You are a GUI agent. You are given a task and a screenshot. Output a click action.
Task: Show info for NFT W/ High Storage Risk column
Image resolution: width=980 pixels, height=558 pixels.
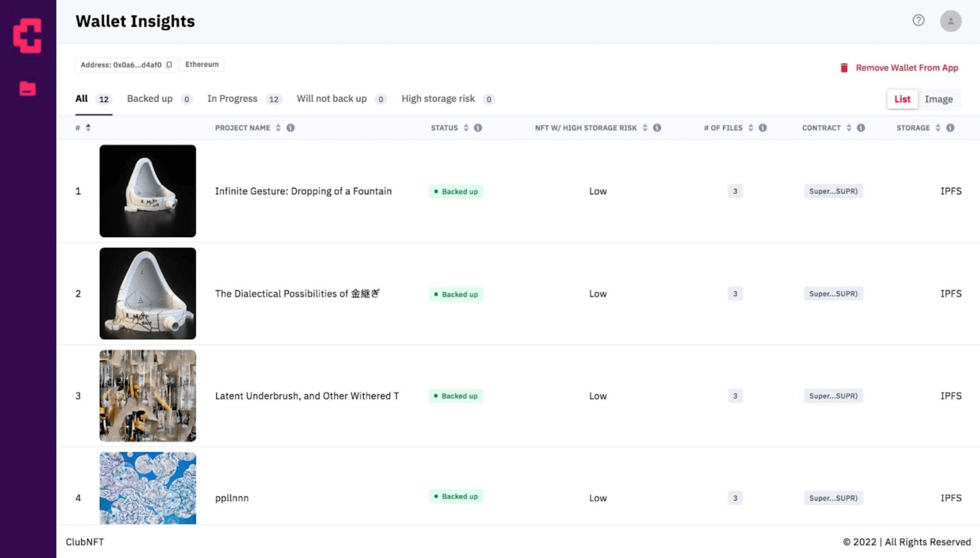tap(657, 128)
